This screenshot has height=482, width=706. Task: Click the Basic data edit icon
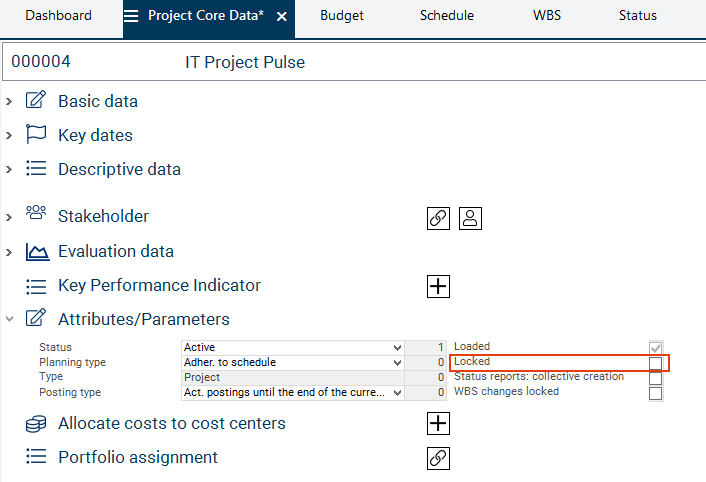click(x=36, y=101)
